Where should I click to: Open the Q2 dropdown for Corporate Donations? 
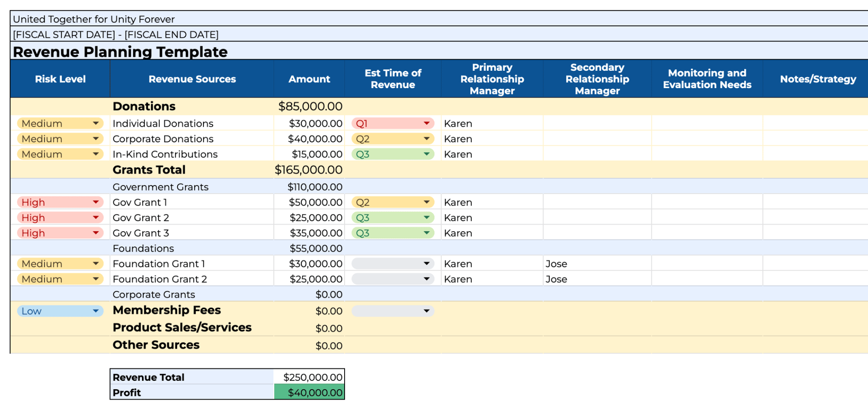pos(393,139)
